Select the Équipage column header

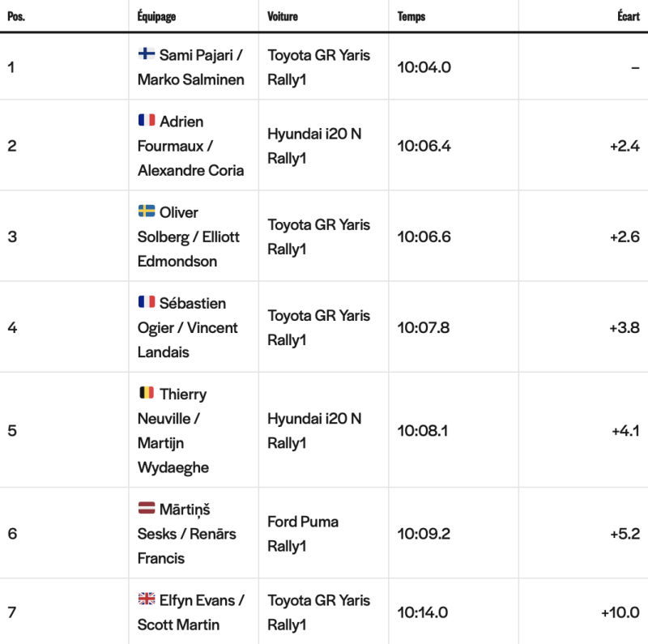[156, 16]
